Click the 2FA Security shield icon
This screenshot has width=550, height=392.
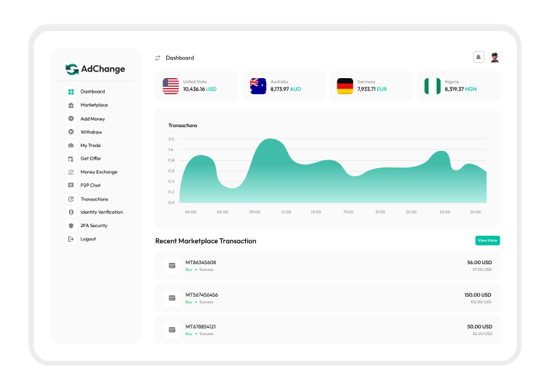[x=71, y=226]
